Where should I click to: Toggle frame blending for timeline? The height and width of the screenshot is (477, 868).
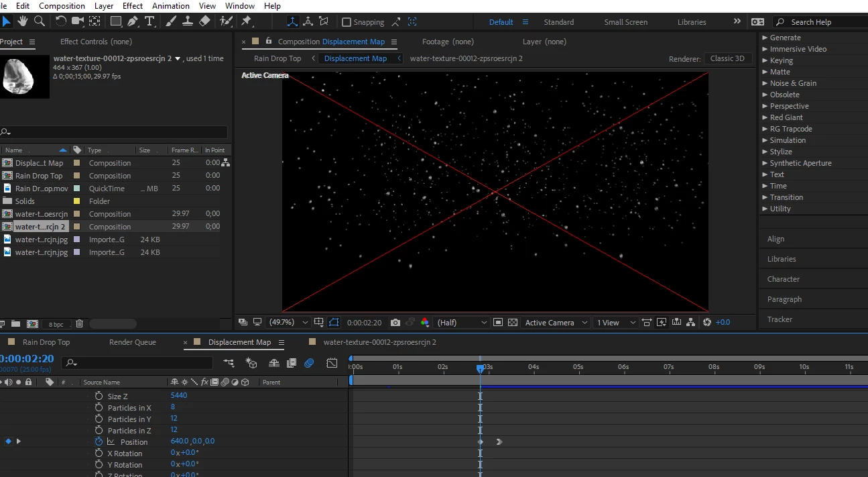click(292, 363)
